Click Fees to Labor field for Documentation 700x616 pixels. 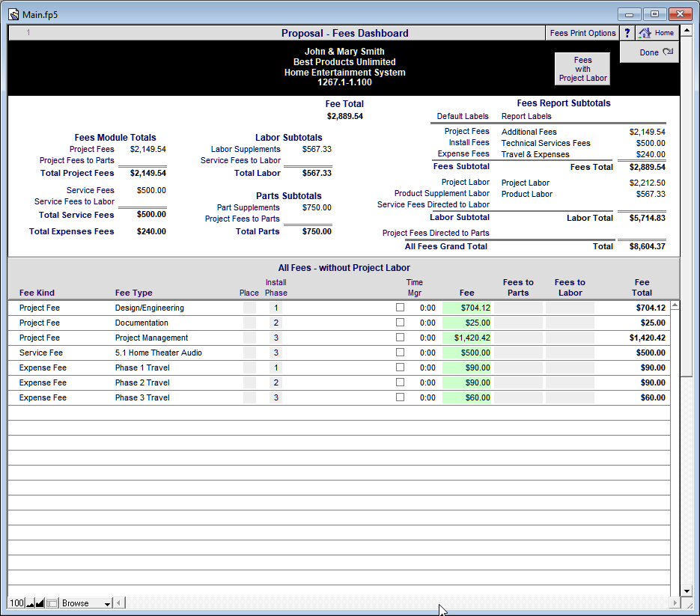(570, 323)
